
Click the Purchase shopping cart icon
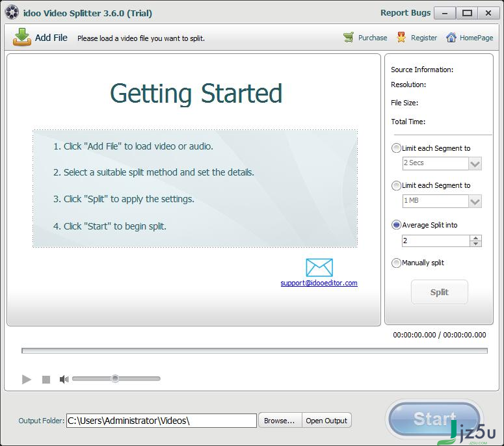(349, 38)
